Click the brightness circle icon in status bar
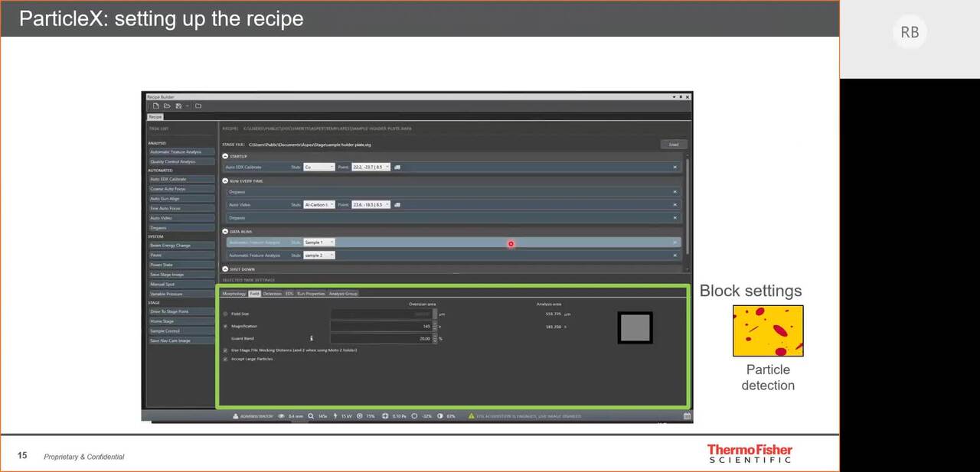The height and width of the screenshot is (472, 980). click(x=414, y=416)
